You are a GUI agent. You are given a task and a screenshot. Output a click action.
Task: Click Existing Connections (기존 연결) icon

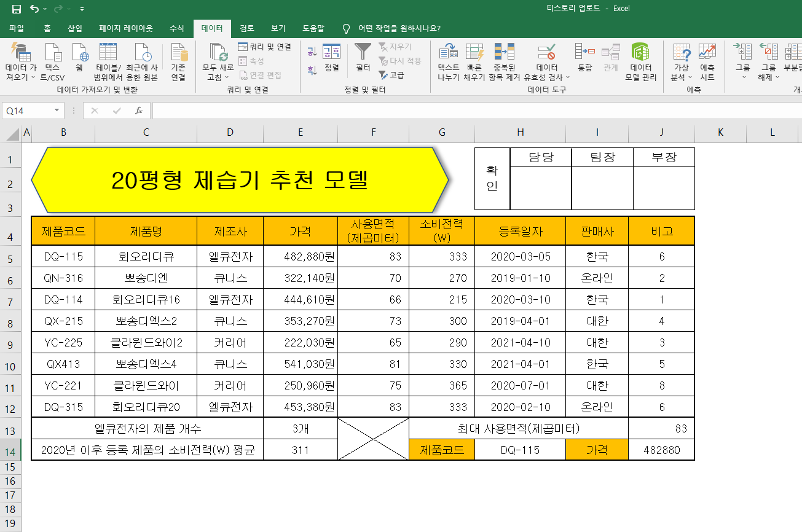click(x=178, y=53)
